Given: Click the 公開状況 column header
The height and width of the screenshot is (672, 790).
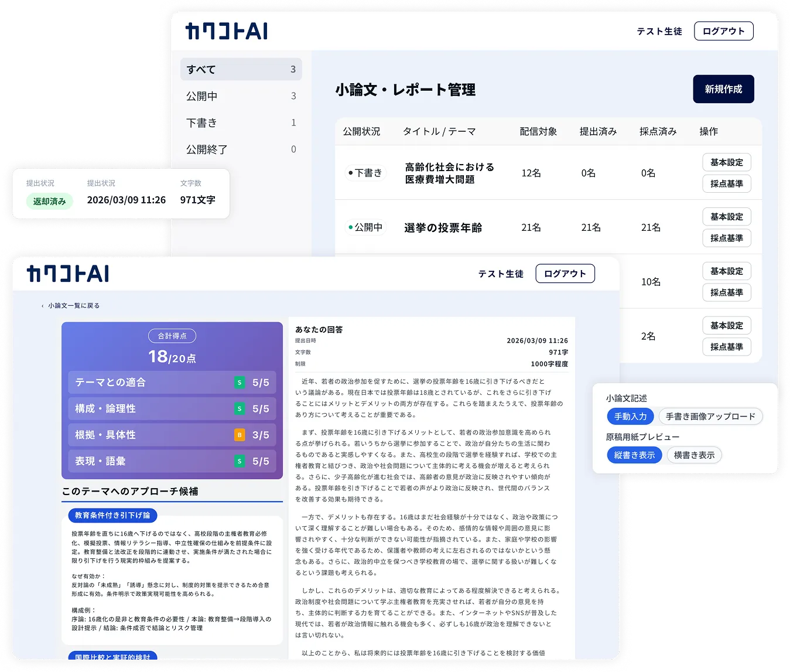Looking at the screenshot, I should 361,131.
